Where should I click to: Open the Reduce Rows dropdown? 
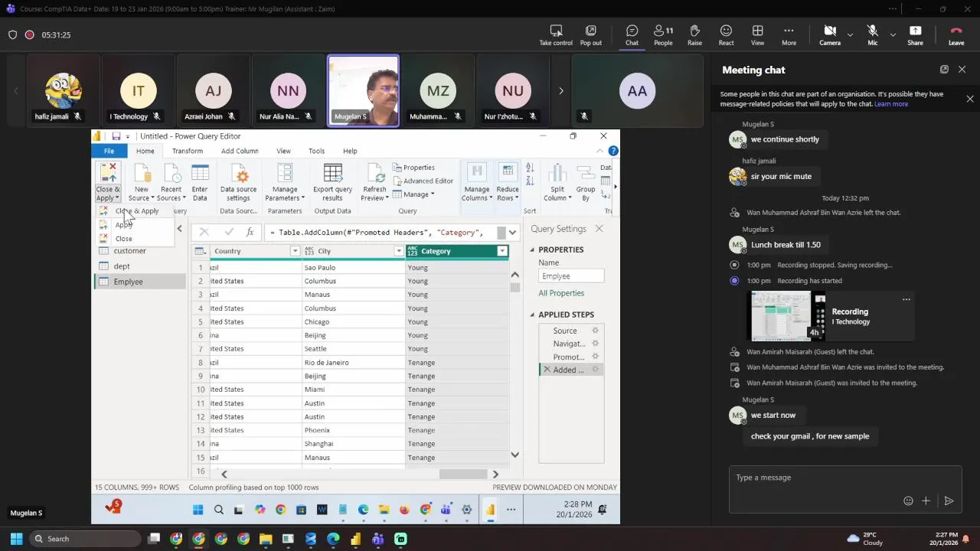[508, 182]
